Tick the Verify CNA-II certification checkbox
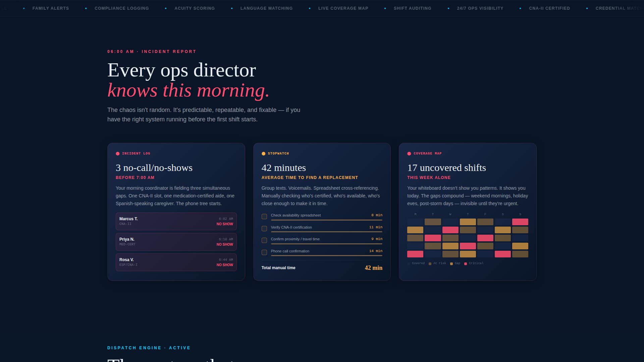The width and height of the screenshot is (644, 362). [264, 229]
